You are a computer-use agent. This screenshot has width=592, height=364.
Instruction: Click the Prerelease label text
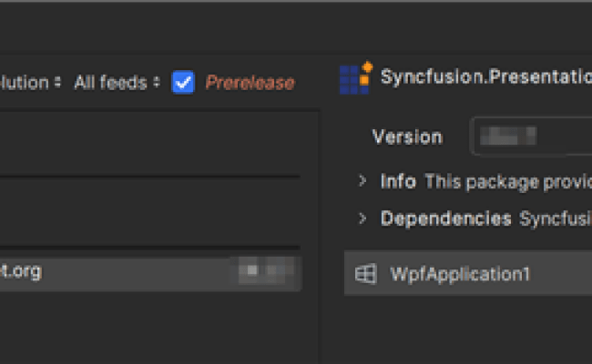pyautogui.click(x=250, y=83)
